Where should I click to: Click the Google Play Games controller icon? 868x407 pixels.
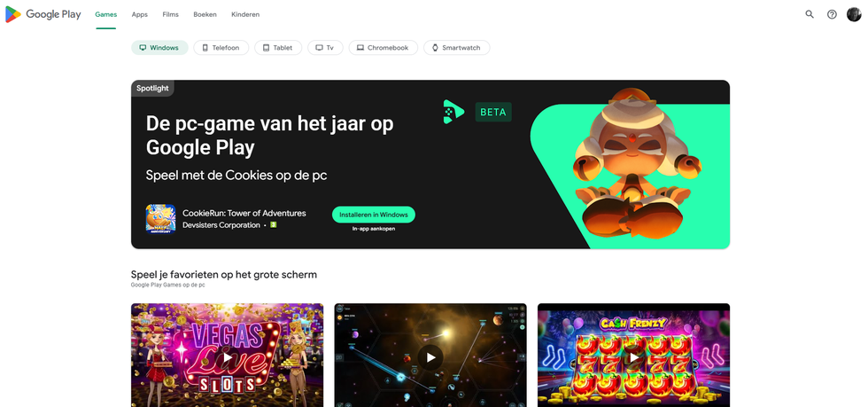point(453,112)
